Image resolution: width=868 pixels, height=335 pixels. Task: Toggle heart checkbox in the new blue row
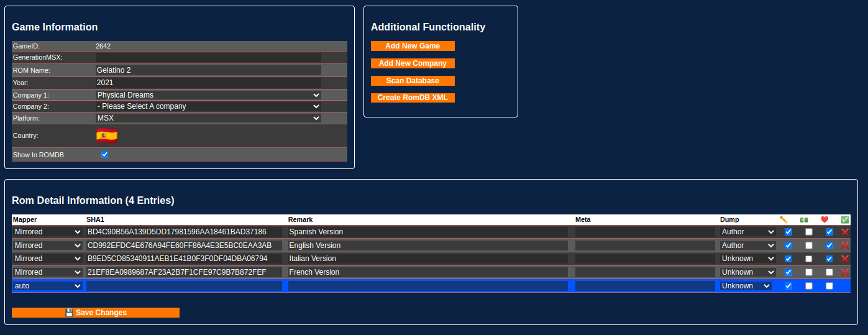coord(829,286)
